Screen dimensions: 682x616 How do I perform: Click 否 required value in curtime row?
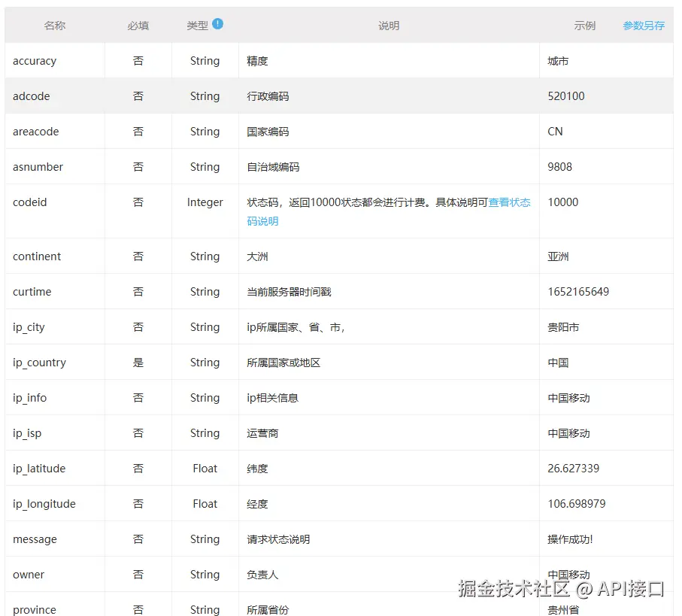(x=138, y=292)
